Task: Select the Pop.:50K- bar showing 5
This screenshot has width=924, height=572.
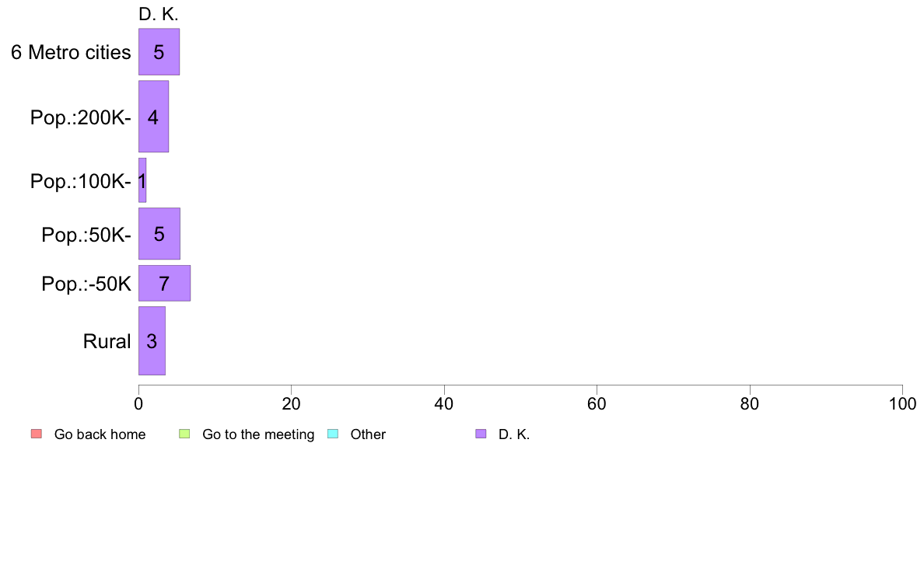Action: point(159,234)
